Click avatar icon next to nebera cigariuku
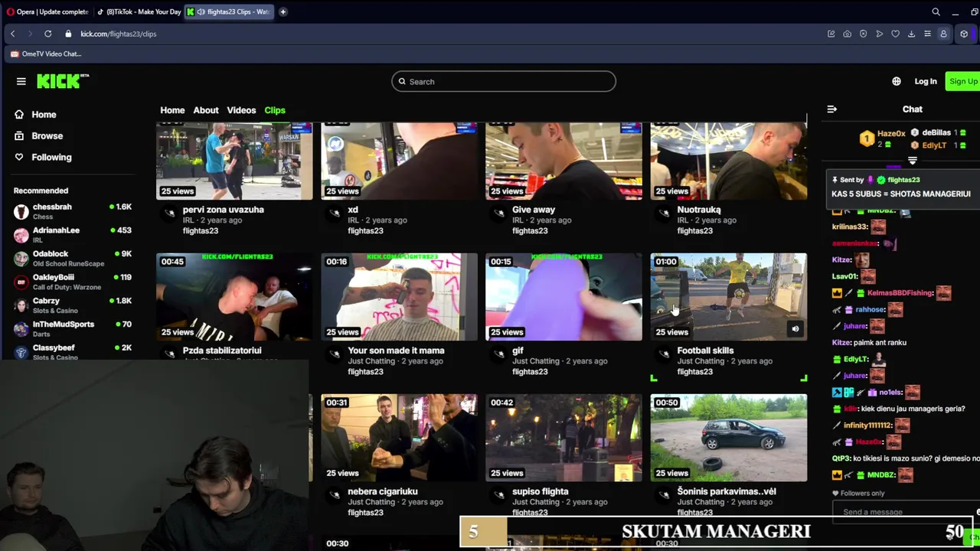Viewport: 980px width, 551px height. pyautogui.click(x=335, y=494)
